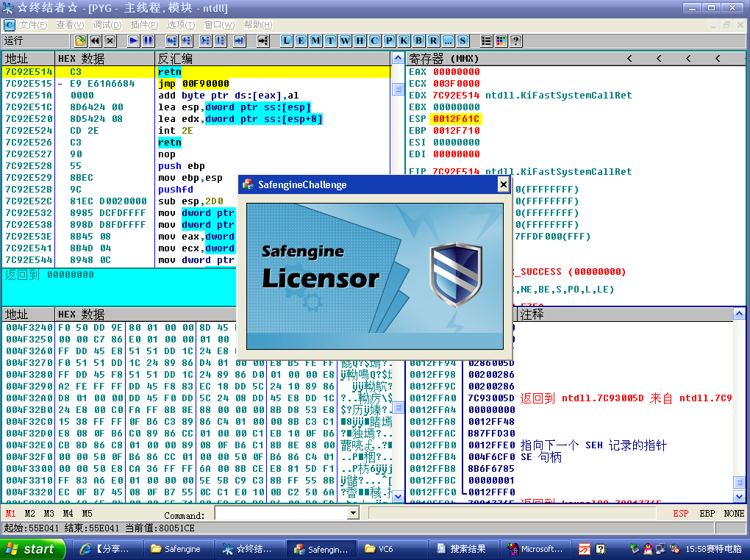Image resolution: width=750 pixels, height=560 pixels.
Task: Run the program with Play icon
Action: pos(133,40)
